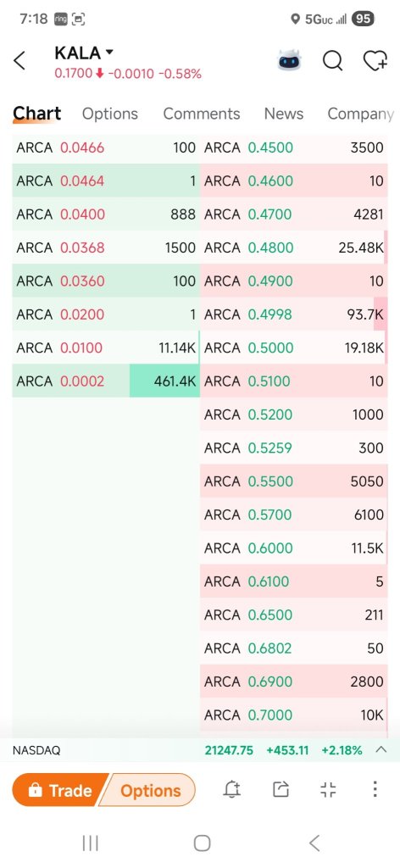The width and height of the screenshot is (400, 868).
Task: Expand NASDAQ index bar chevron
Action: 381,750
